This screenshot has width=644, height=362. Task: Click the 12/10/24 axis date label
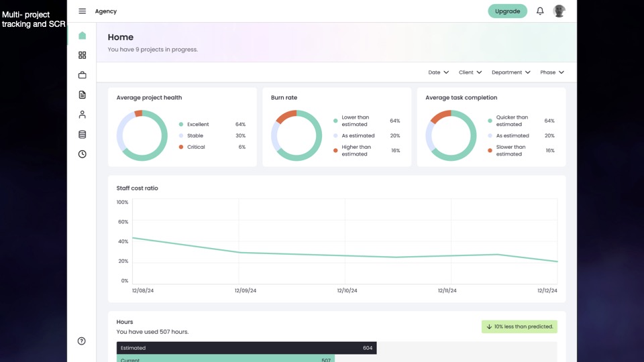347,290
